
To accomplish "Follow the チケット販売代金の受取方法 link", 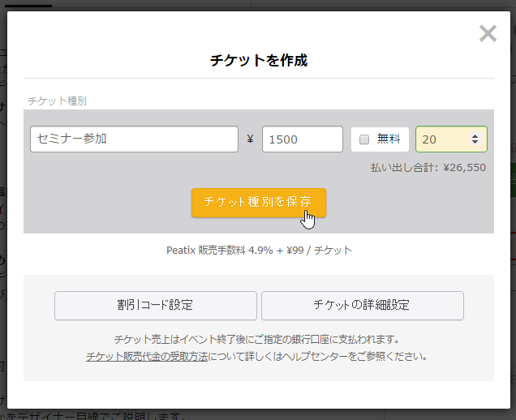I will coord(147,355).
